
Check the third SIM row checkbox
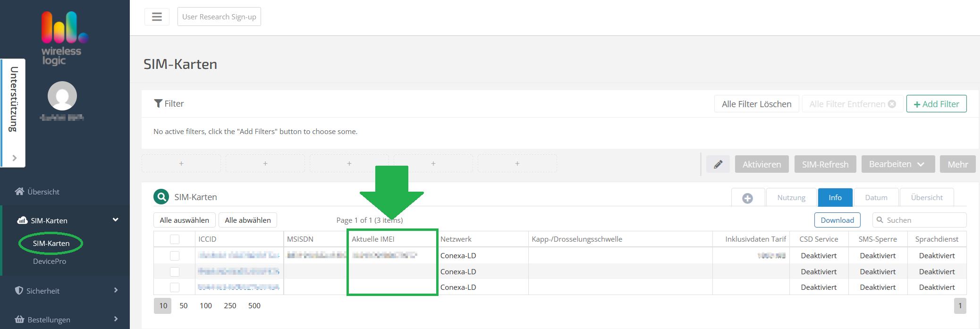point(175,287)
